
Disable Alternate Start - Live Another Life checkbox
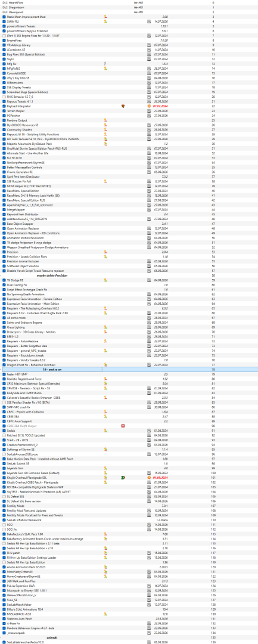pyautogui.click(x=4, y=153)
